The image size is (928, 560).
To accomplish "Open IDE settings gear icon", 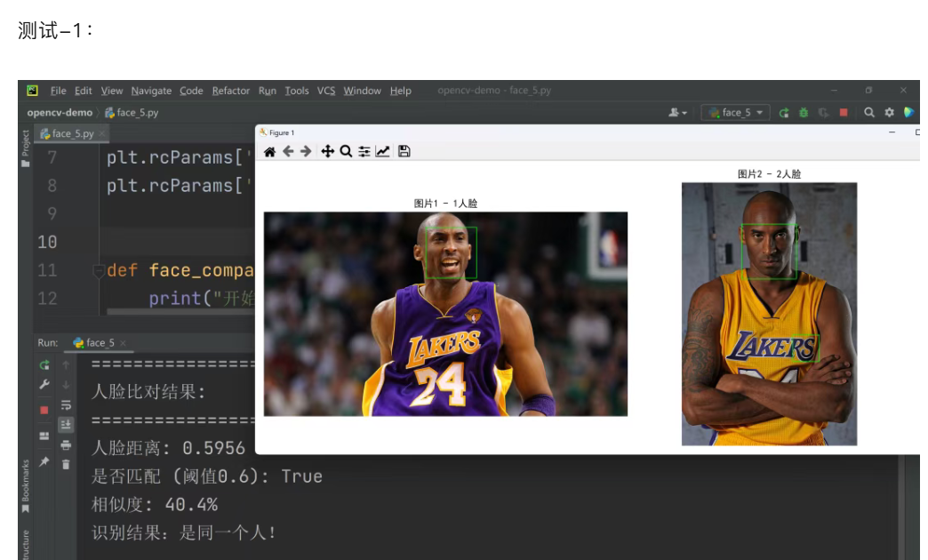I will 890,113.
